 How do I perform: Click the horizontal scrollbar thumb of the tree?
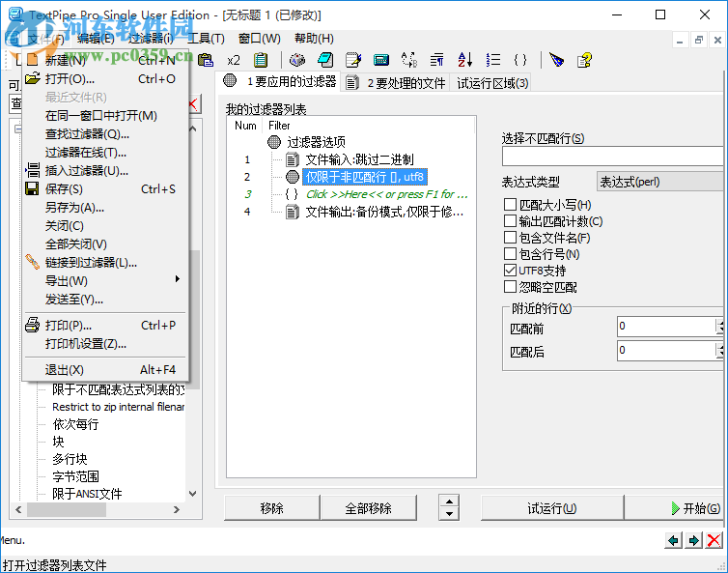(x=67, y=509)
